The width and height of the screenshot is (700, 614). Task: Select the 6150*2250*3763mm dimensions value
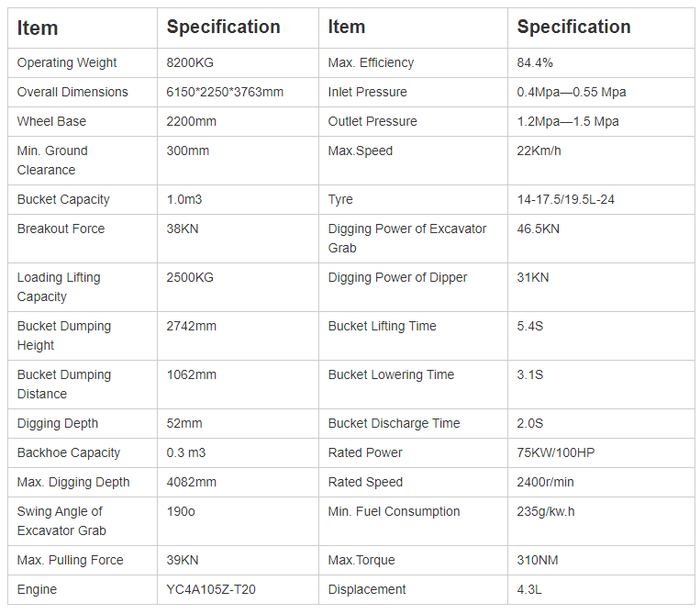click(225, 92)
